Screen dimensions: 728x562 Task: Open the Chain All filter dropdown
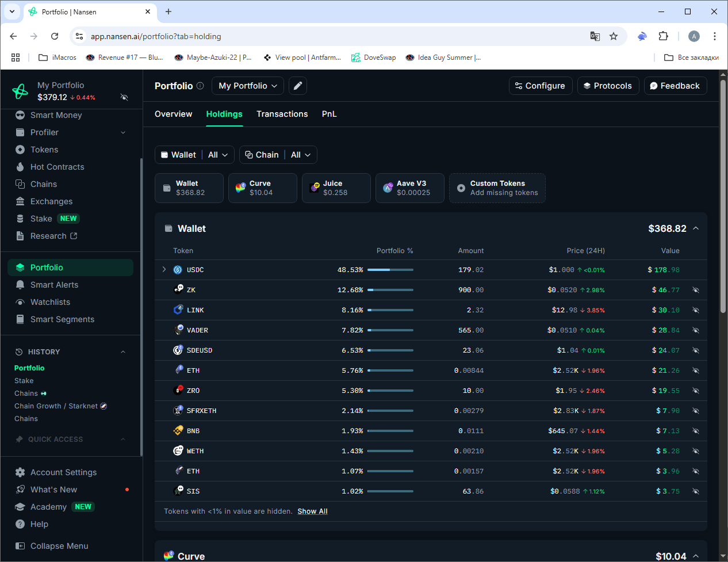[x=278, y=155]
